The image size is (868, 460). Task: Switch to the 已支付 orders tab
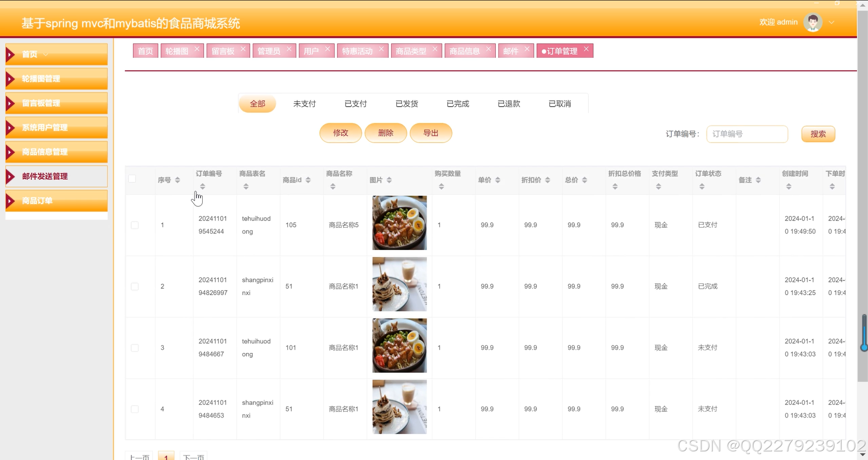[355, 103]
